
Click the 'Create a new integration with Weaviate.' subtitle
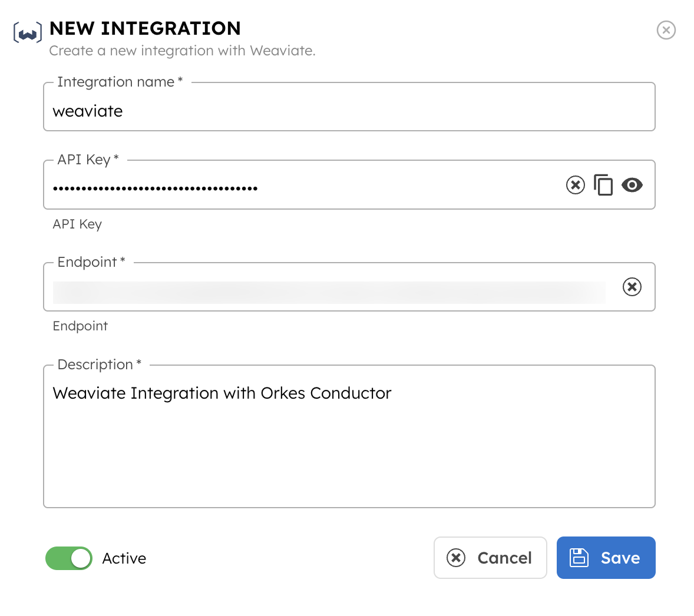click(x=183, y=51)
